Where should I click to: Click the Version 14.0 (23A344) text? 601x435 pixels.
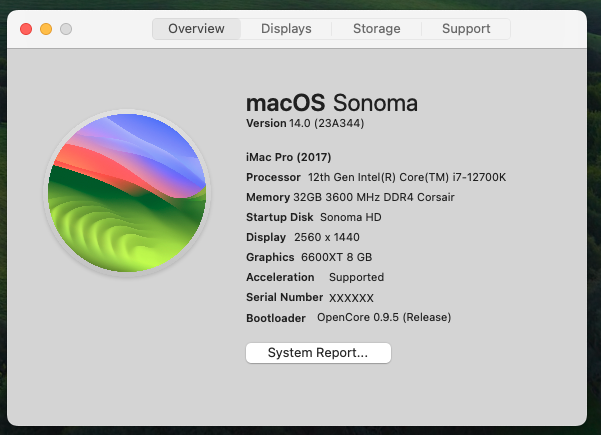click(305, 123)
